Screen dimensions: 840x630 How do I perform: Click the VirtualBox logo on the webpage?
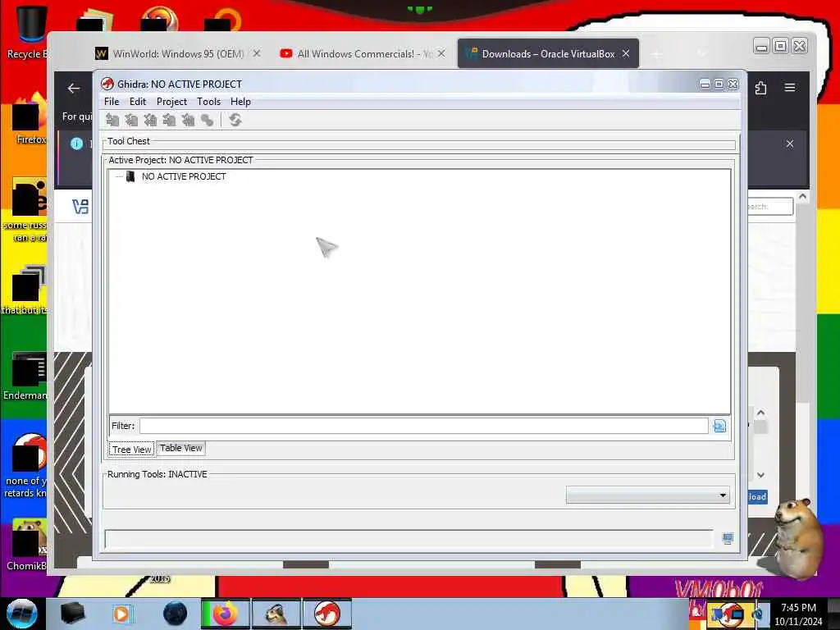[x=80, y=207]
